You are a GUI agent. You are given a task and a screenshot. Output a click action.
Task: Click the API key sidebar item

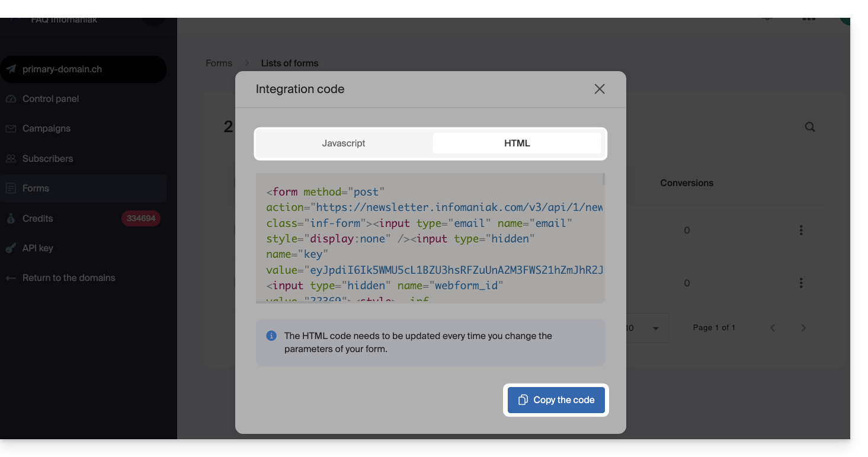[38, 248]
